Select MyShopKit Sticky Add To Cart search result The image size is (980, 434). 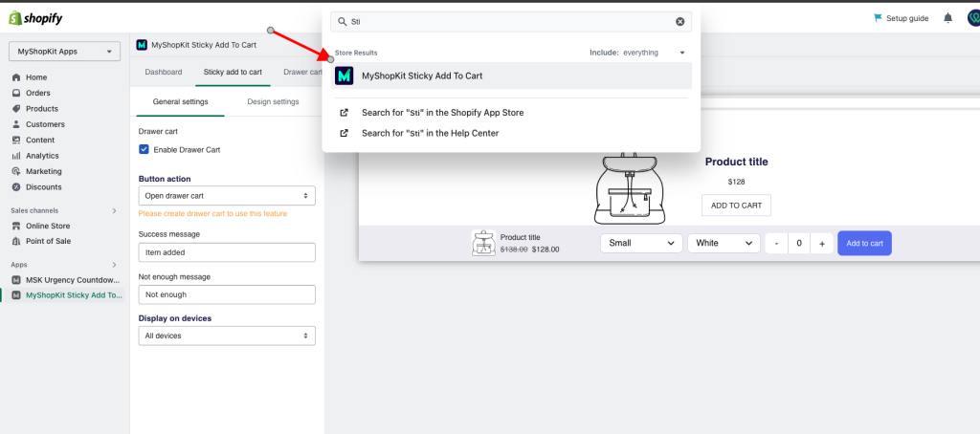(511, 76)
